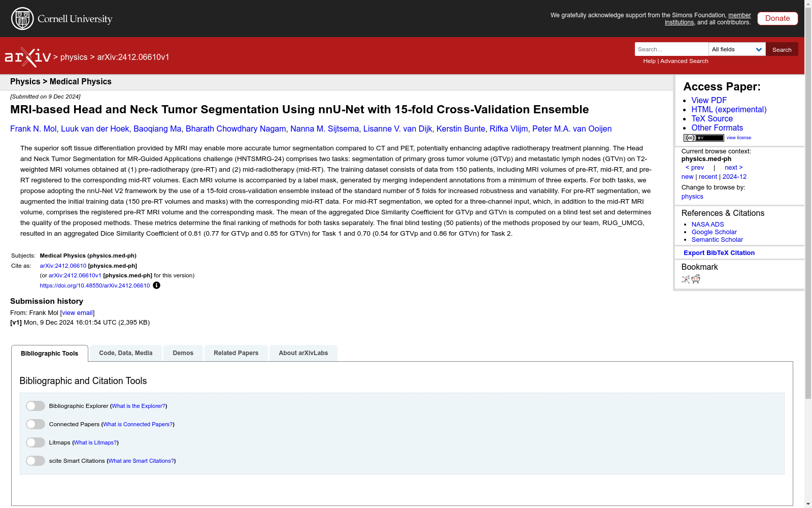Open the doi.org DOI link
Image resolution: width=812 pixels, height=508 pixels.
(x=95, y=285)
